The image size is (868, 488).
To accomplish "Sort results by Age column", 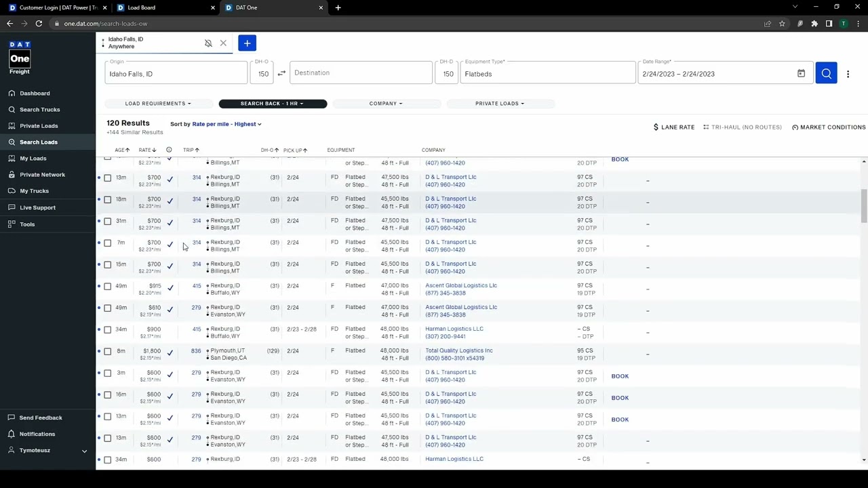I will [122, 150].
